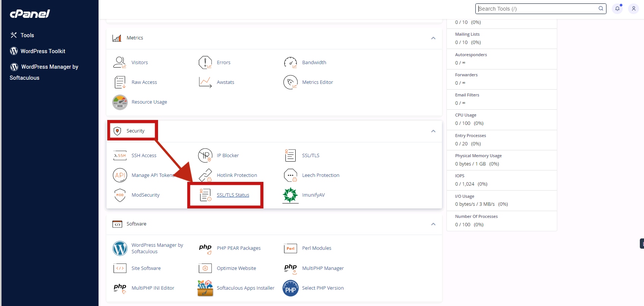
Task: Click the Select PHP Version icon
Action: click(x=290, y=288)
